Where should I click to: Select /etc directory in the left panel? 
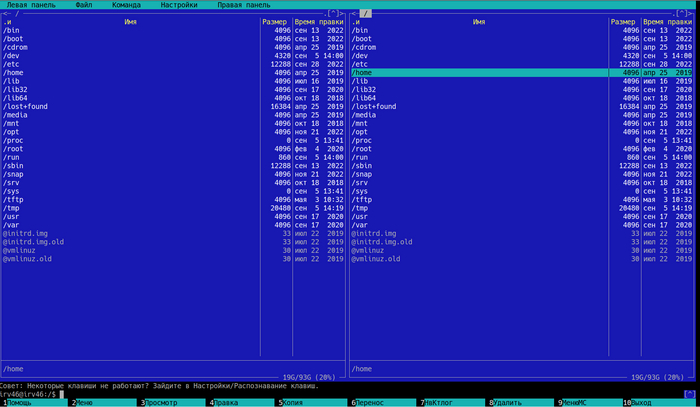[12, 63]
